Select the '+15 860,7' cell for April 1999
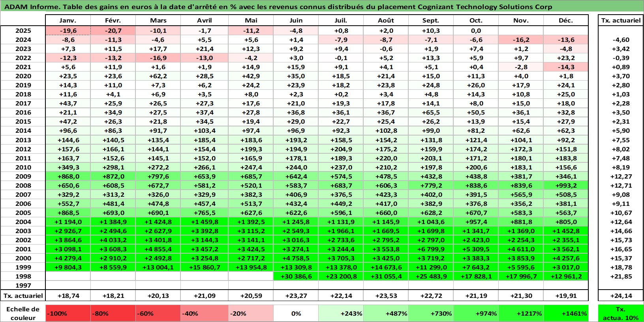Screen dimensions: 644x322 (204, 267)
